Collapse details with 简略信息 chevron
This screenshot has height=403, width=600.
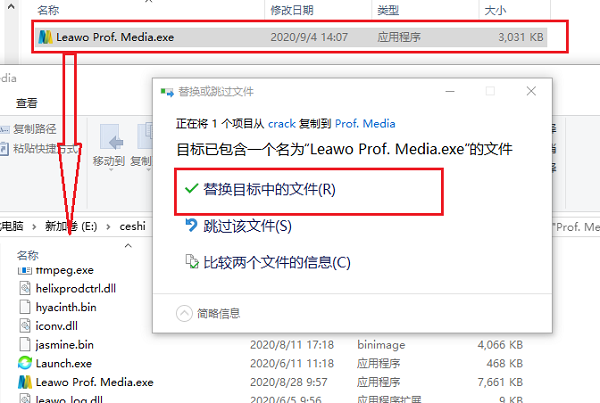[x=184, y=313]
